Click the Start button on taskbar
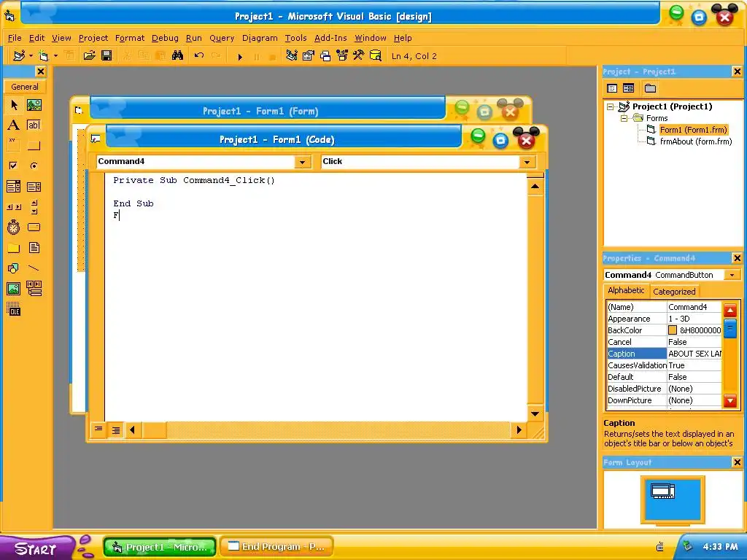 (x=36, y=548)
